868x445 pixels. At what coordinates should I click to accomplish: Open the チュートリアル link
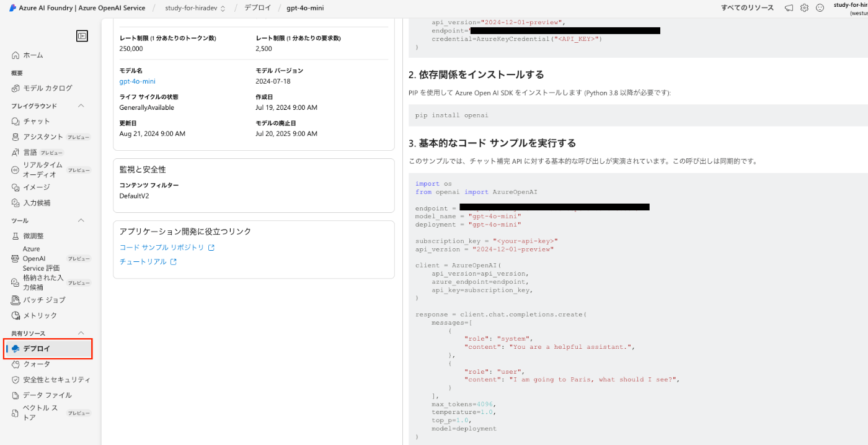pyautogui.click(x=143, y=262)
